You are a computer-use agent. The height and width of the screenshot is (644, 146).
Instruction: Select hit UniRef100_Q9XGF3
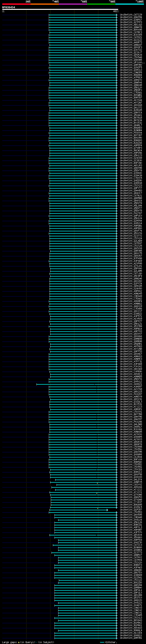[x=131, y=48]
